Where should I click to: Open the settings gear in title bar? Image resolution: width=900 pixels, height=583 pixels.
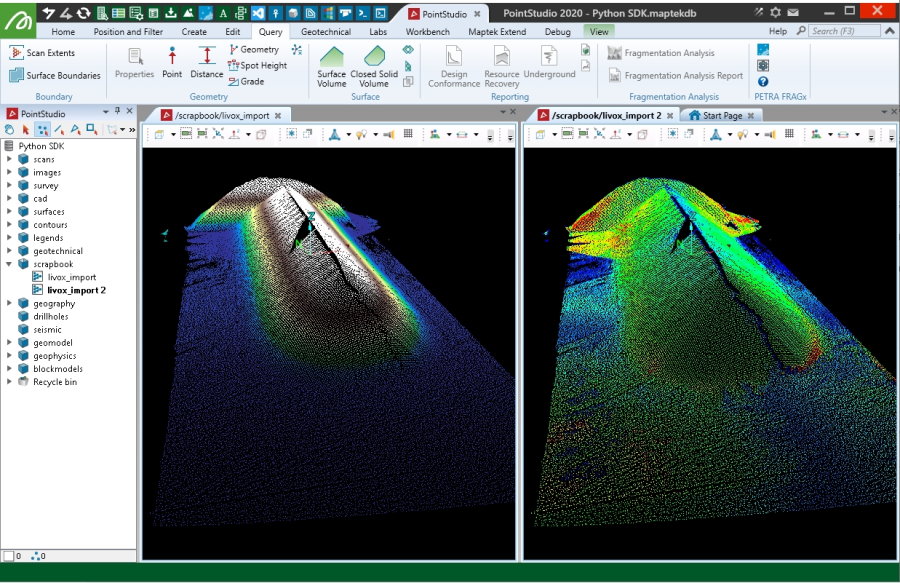click(x=775, y=12)
